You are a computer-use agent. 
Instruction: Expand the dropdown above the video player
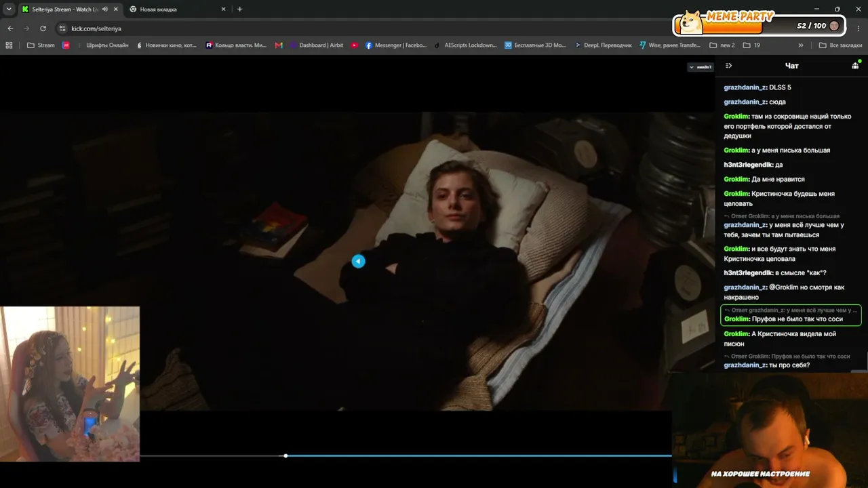pos(701,67)
